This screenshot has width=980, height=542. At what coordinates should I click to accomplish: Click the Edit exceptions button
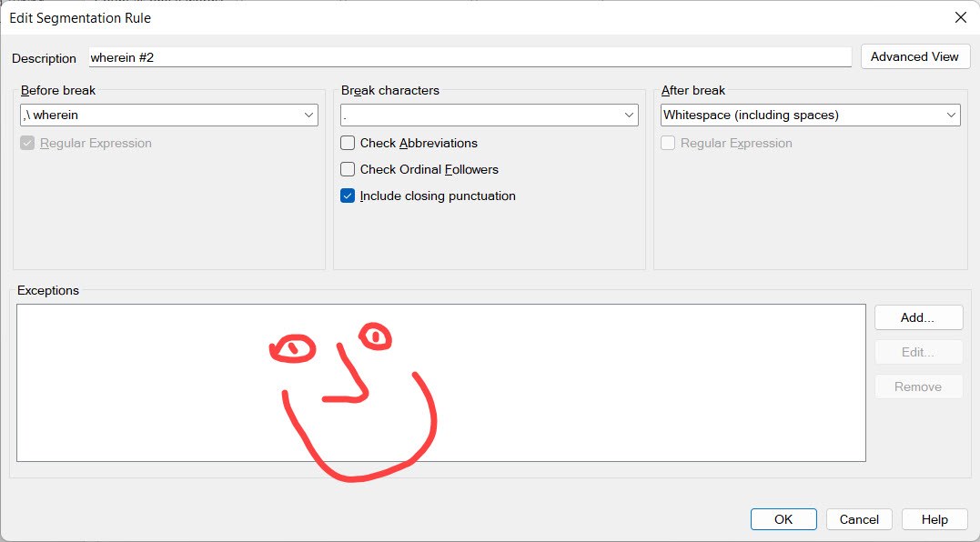tap(917, 352)
